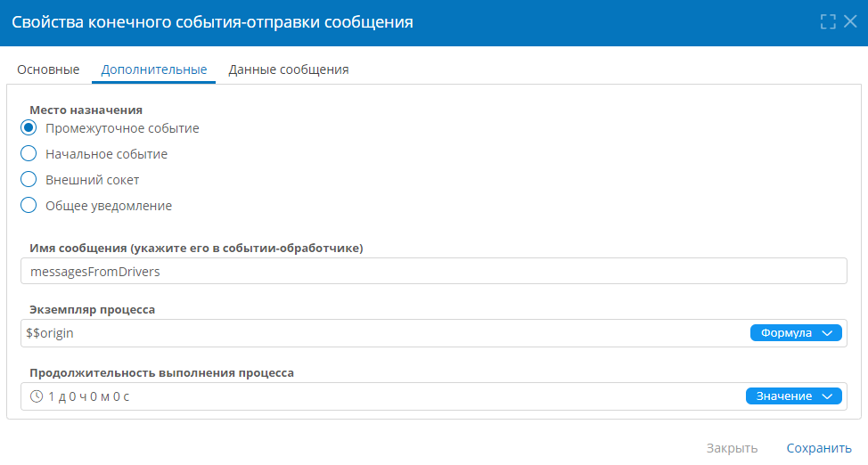The image size is (868, 465).
Task: Click the clock icon in duration field
Action: coord(37,396)
